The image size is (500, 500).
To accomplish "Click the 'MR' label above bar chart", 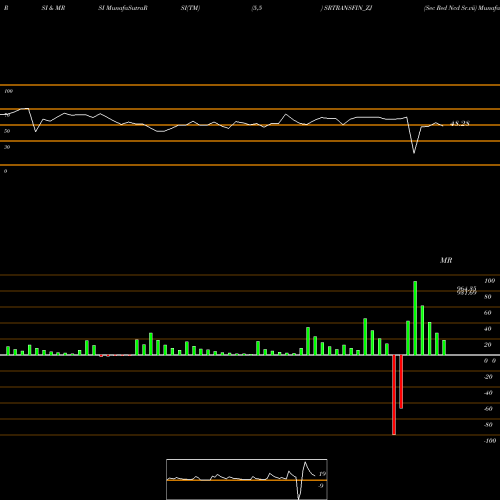I will [446, 260].
